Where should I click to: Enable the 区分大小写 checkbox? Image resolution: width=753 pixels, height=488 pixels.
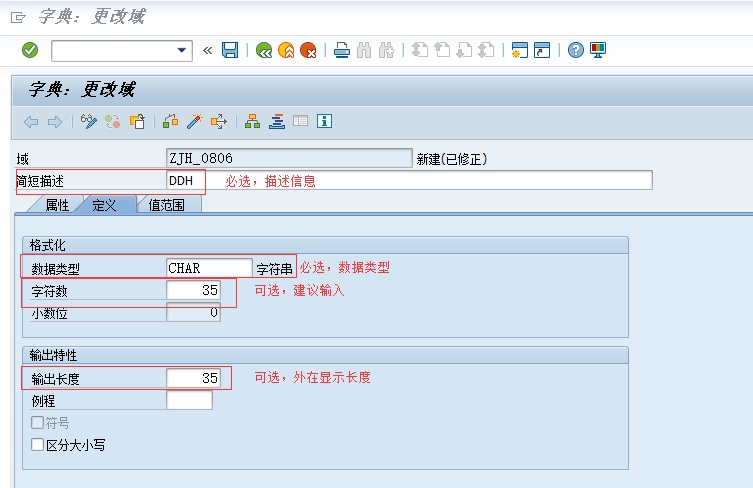tap(37, 445)
